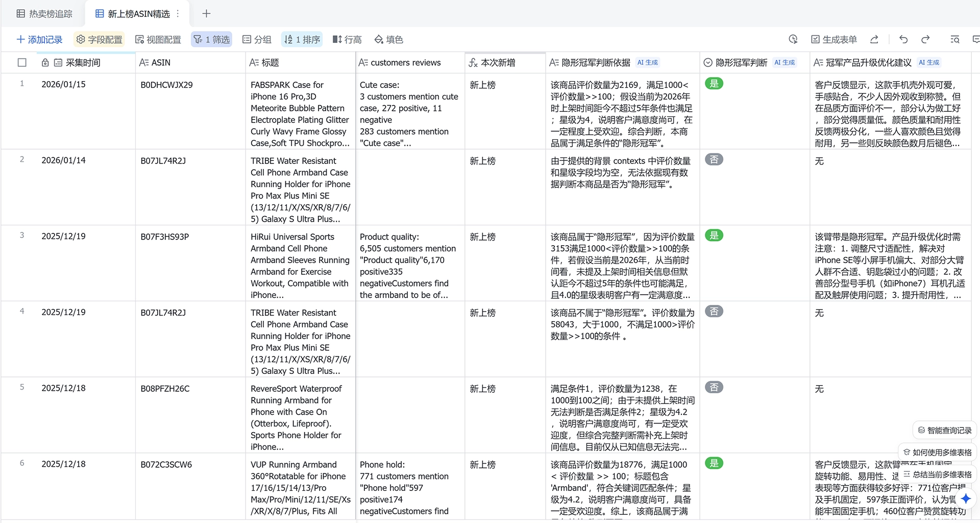Open the 排序 sort dropdown
Screen dimensions: 980x523
302,39
